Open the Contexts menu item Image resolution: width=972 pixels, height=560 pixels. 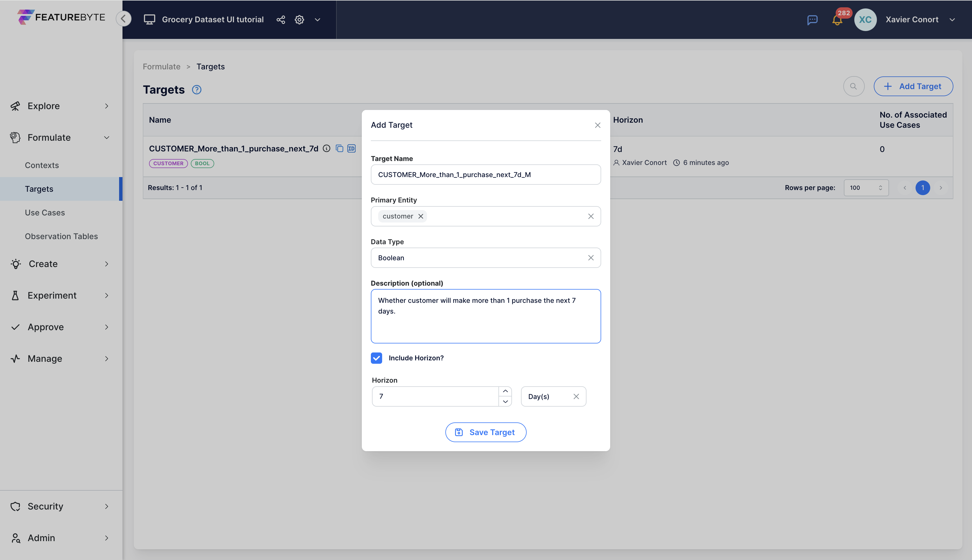point(41,165)
